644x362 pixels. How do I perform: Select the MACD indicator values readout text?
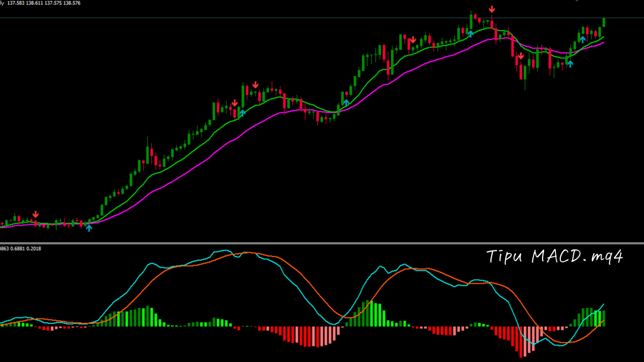tap(21, 248)
